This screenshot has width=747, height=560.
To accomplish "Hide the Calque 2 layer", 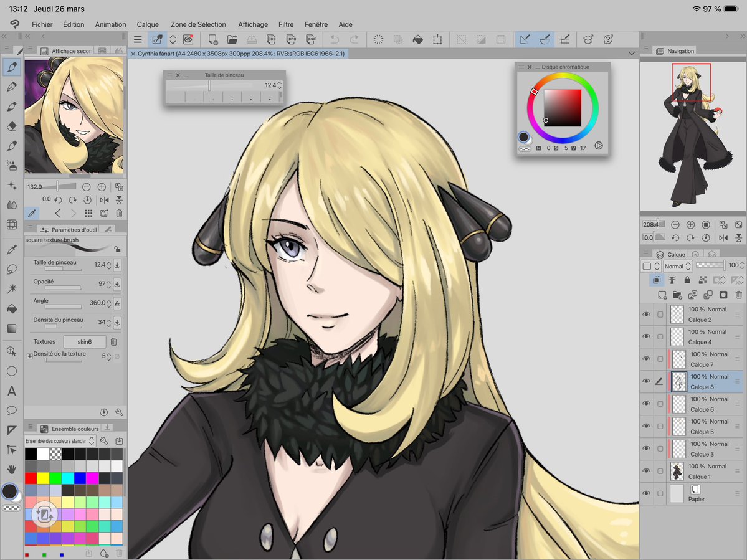I will click(x=647, y=315).
